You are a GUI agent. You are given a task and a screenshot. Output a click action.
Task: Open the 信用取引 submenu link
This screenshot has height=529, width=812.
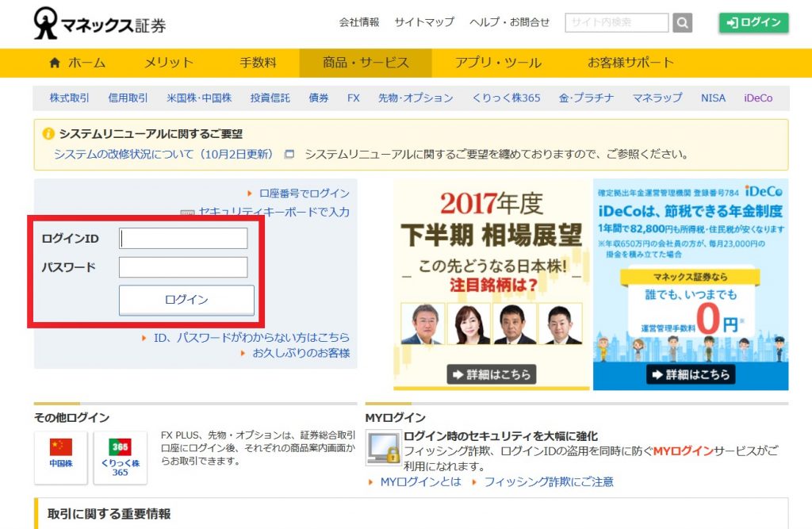128,98
